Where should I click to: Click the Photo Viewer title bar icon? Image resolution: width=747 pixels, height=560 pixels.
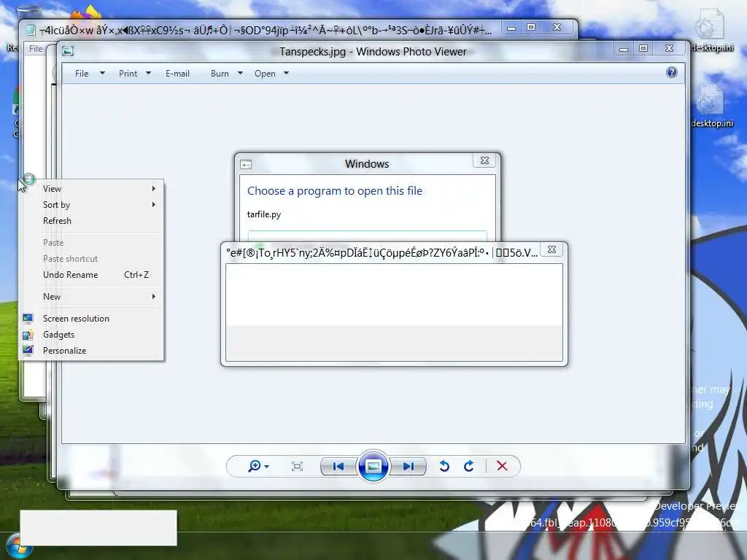68,51
